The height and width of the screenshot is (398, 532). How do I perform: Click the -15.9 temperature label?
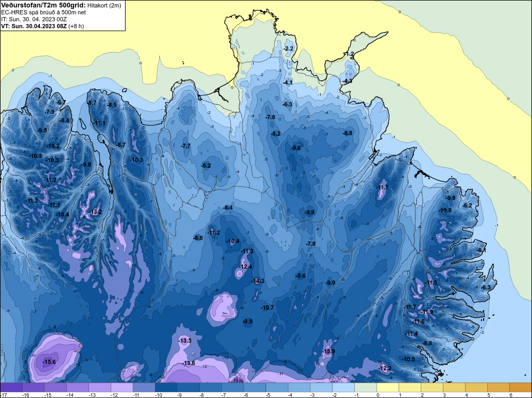[328, 351]
